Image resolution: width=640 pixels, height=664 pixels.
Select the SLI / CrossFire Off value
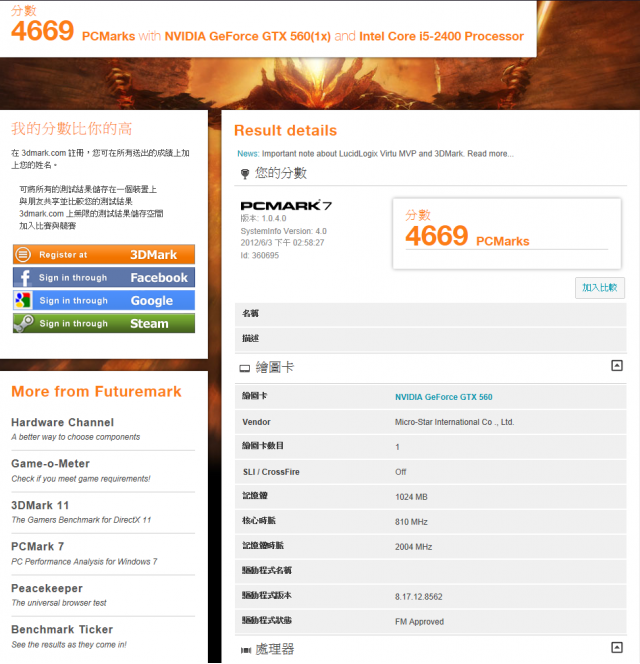tap(400, 472)
